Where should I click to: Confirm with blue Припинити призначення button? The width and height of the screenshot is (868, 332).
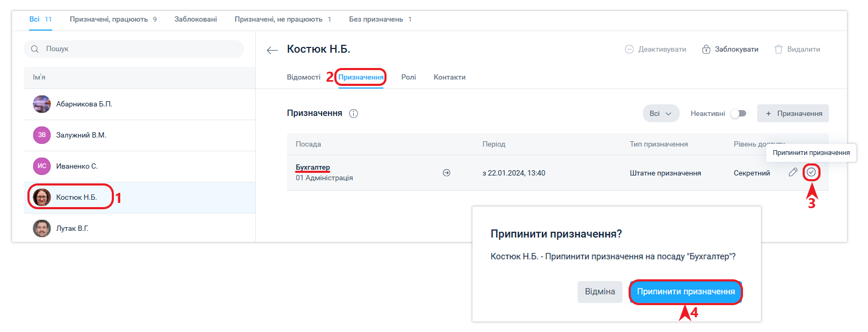tap(686, 292)
